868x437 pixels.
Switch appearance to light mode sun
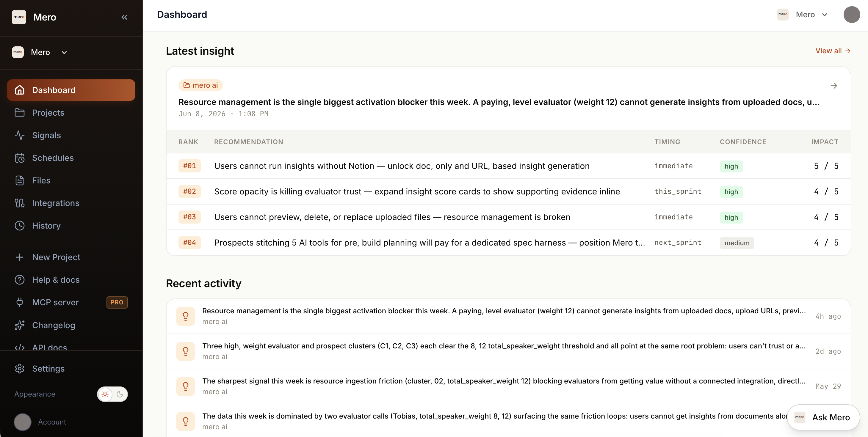(x=105, y=394)
